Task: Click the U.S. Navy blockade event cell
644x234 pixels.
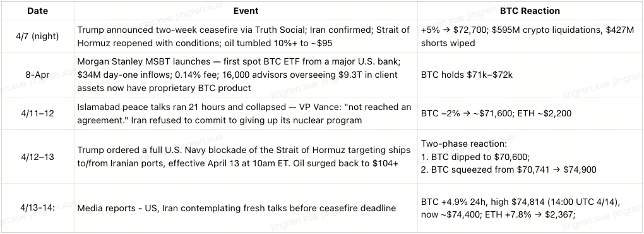Action: [246, 157]
